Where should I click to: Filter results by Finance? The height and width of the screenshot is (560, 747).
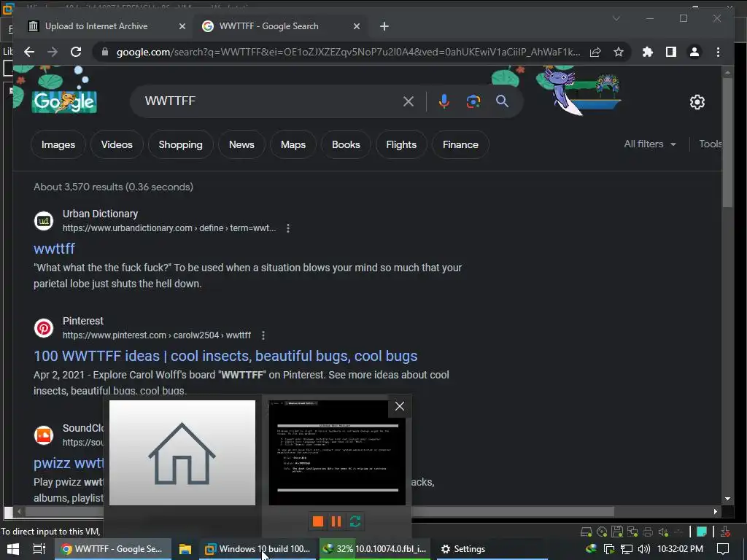[460, 145]
